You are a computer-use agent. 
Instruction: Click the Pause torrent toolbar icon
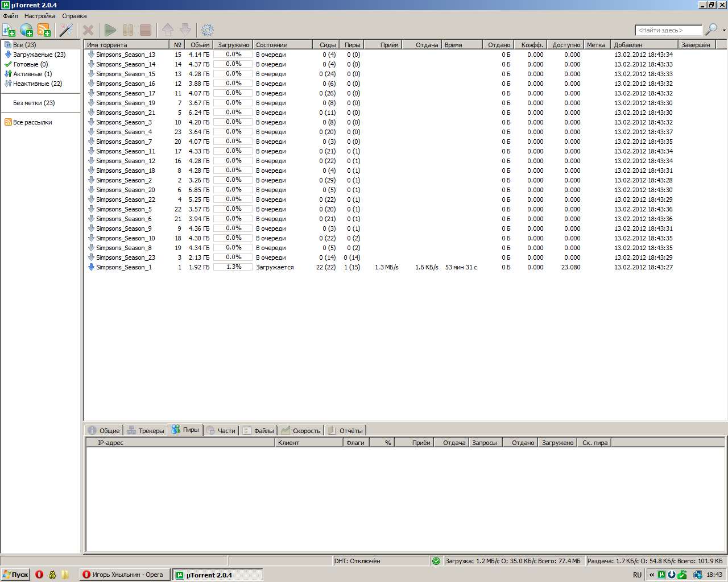click(128, 30)
